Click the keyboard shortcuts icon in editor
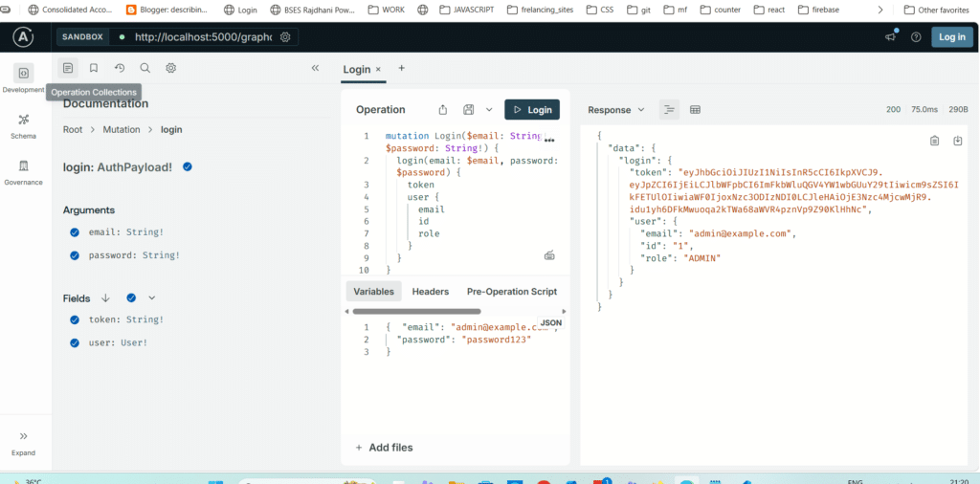This screenshot has height=484, width=980. [550, 255]
